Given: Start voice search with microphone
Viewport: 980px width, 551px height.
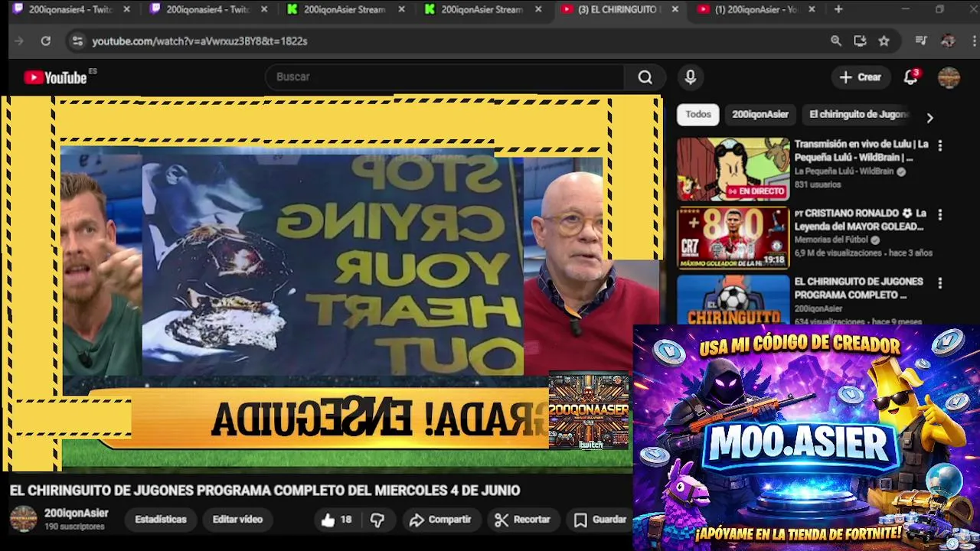Looking at the screenshot, I should click(691, 77).
